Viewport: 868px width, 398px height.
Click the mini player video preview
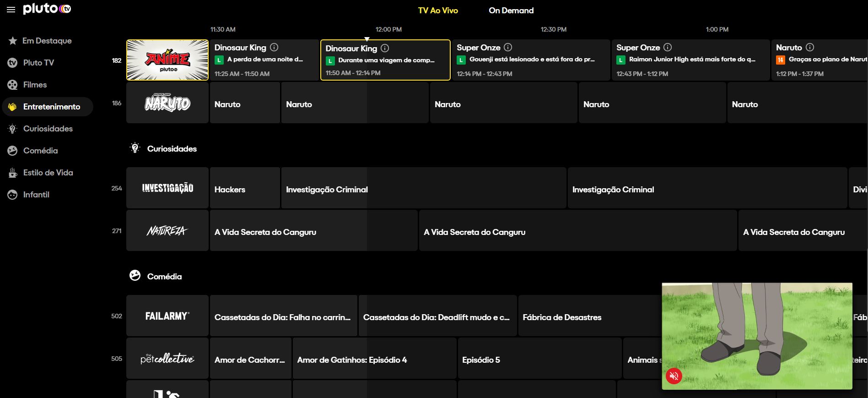pyautogui.click(x=757, y=336)
